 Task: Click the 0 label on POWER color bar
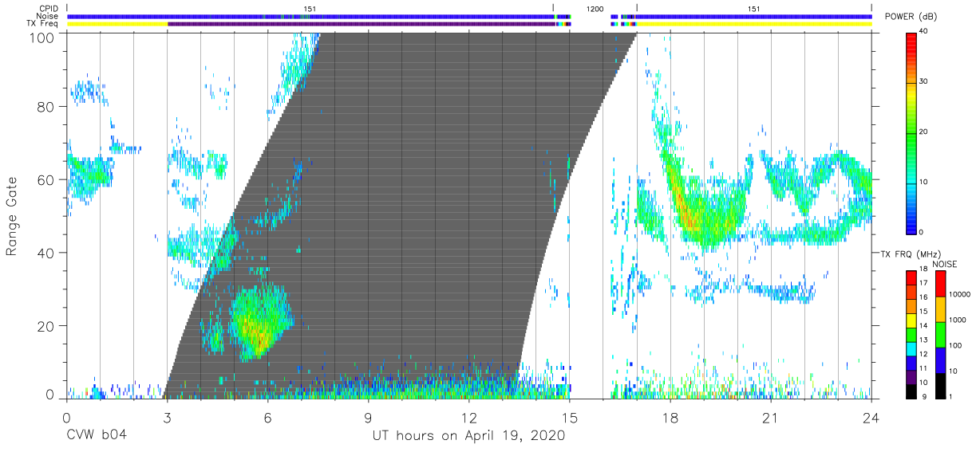point(923,232)
